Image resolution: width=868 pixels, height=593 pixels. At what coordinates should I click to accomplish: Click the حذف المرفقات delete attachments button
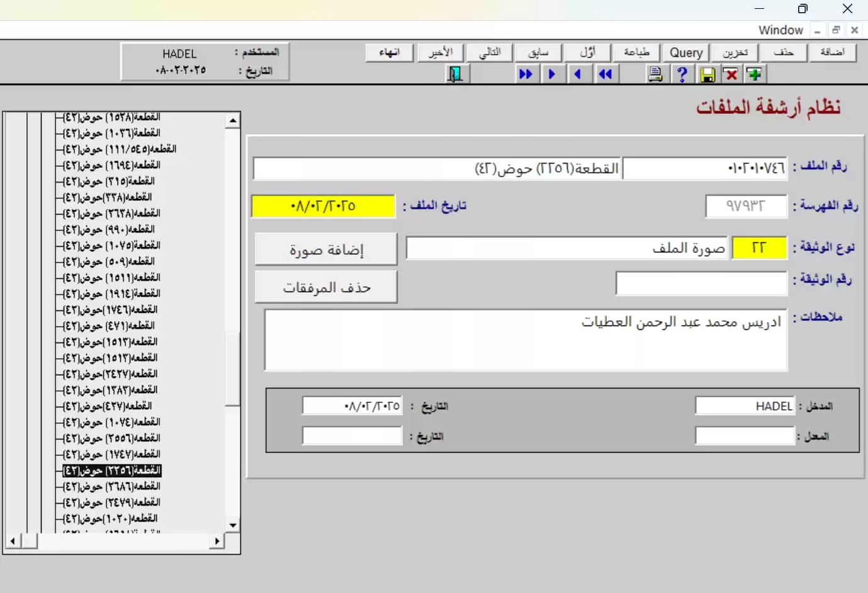[326, 288]
